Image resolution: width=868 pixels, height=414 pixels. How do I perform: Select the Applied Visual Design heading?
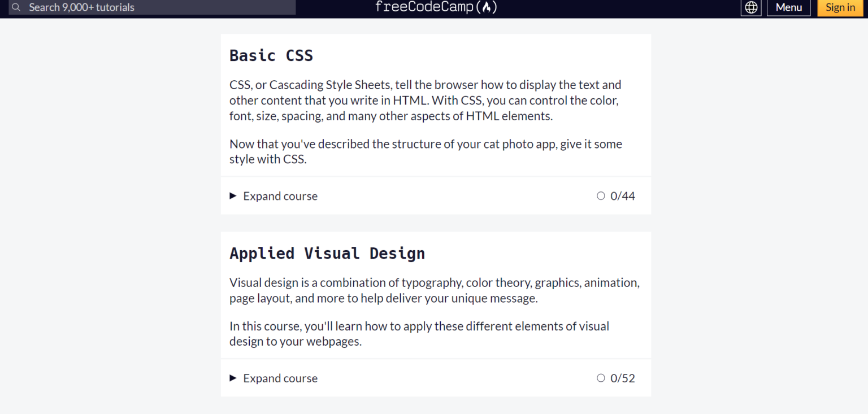point(327,253)
